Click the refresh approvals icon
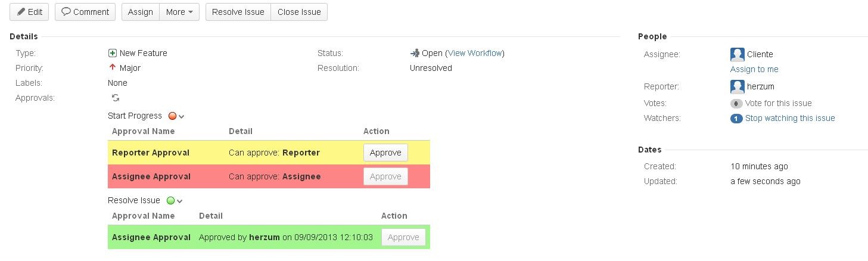The image size is (868, 261). [x=116, y=98]
